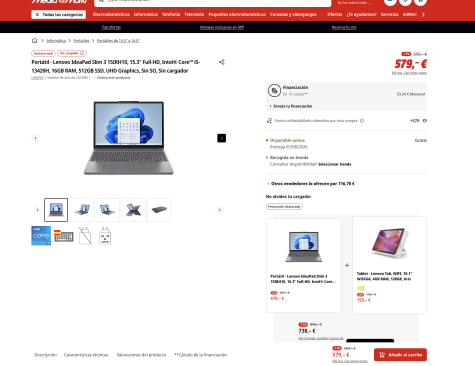Click the Intel Core feature icon
This screenshot has height=366, width=475.
(41, 236)
